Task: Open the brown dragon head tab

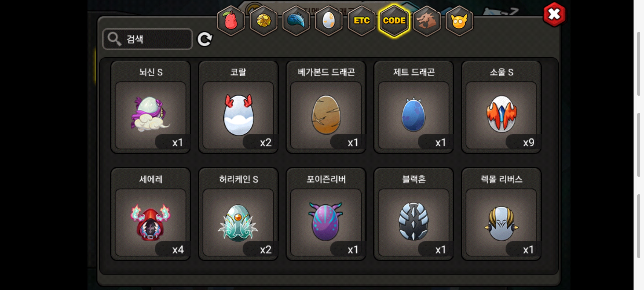Action: click(427, 21)
